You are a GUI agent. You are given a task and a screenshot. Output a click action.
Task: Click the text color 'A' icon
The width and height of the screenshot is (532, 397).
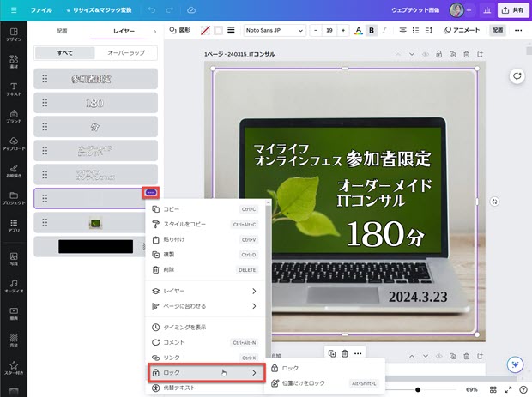pos(357,30)
